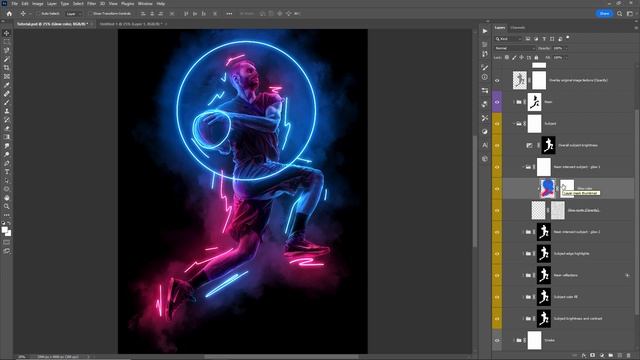640x360 pixels.
Task: Open the Layers panel flyout menu
Action: coord(636,28)
